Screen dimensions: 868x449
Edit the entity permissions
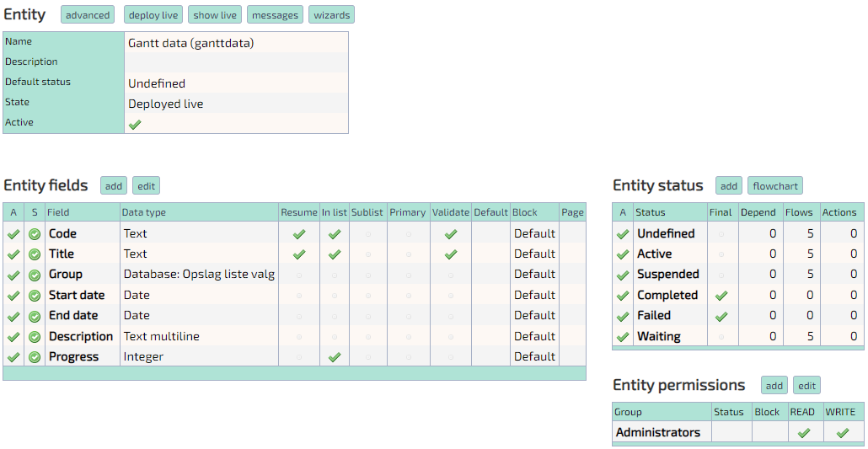[x=806, y=386]
